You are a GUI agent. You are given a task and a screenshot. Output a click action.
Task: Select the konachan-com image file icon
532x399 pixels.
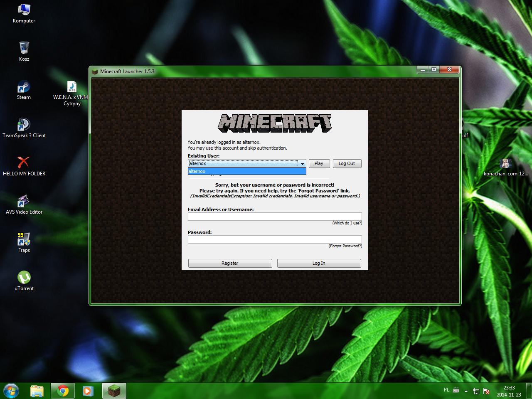point(506,167)
